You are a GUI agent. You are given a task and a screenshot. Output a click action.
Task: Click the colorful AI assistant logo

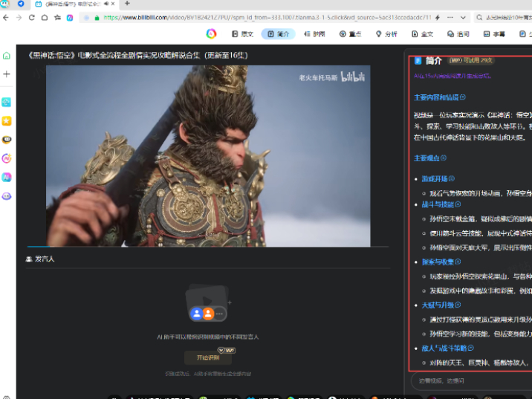(211, 33)
